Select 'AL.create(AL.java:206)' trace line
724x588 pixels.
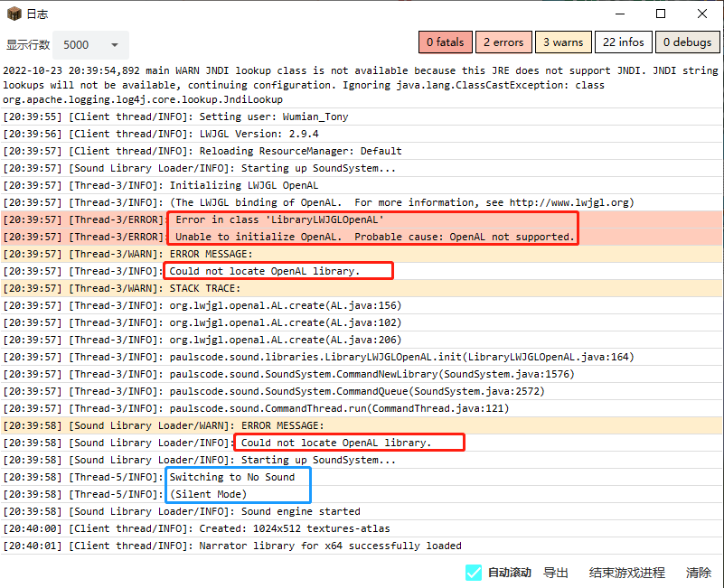point(362,340)
